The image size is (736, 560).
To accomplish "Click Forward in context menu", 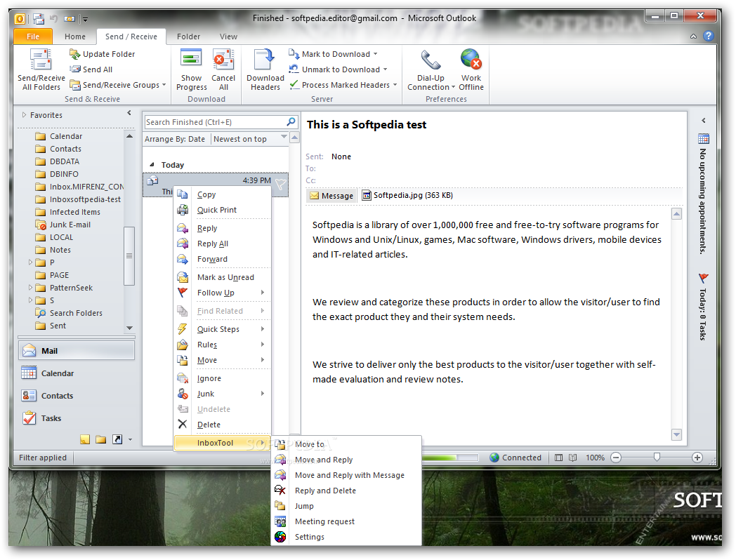I will tap(223, 259).
